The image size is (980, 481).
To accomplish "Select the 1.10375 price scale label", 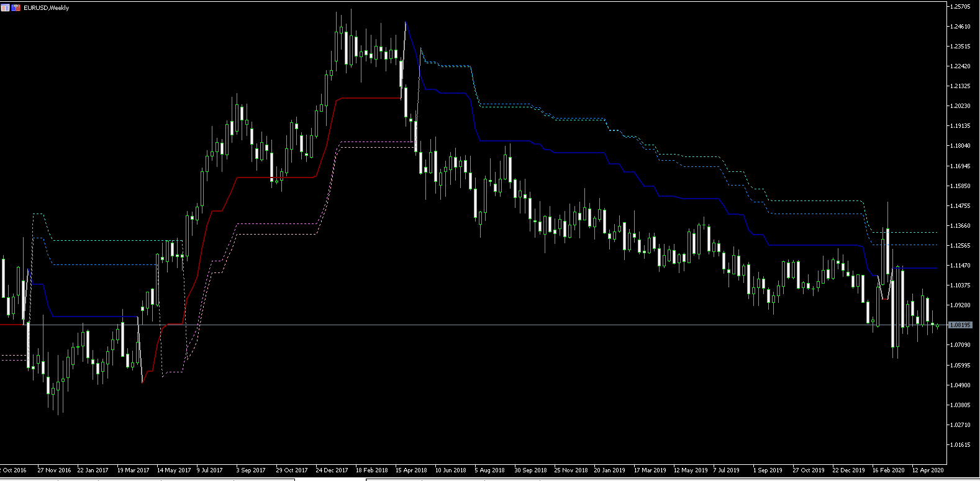I will click(960, 285).
